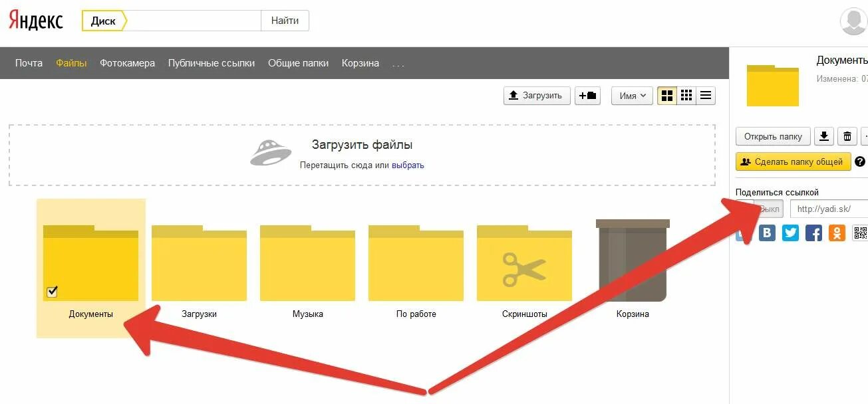
Task: Expand more menu items with ellipsis
Action: [398, 64]
